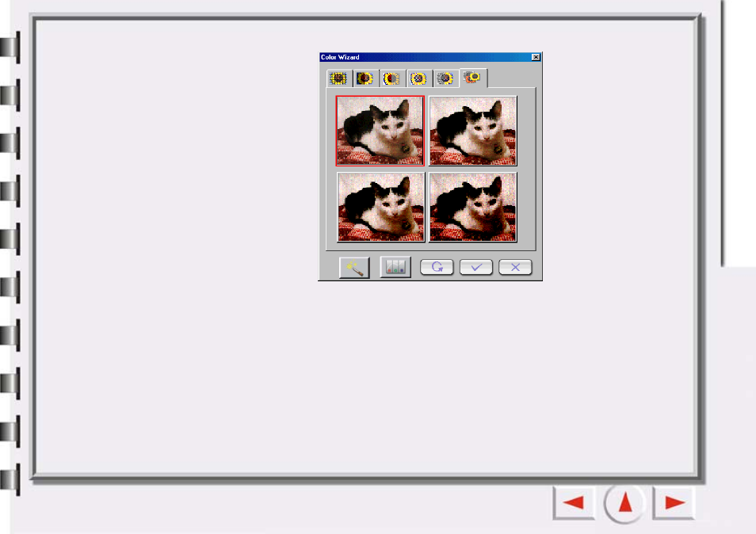
Task: Open the fourth tab with light-blue sunflower
Action: (419, 78)
